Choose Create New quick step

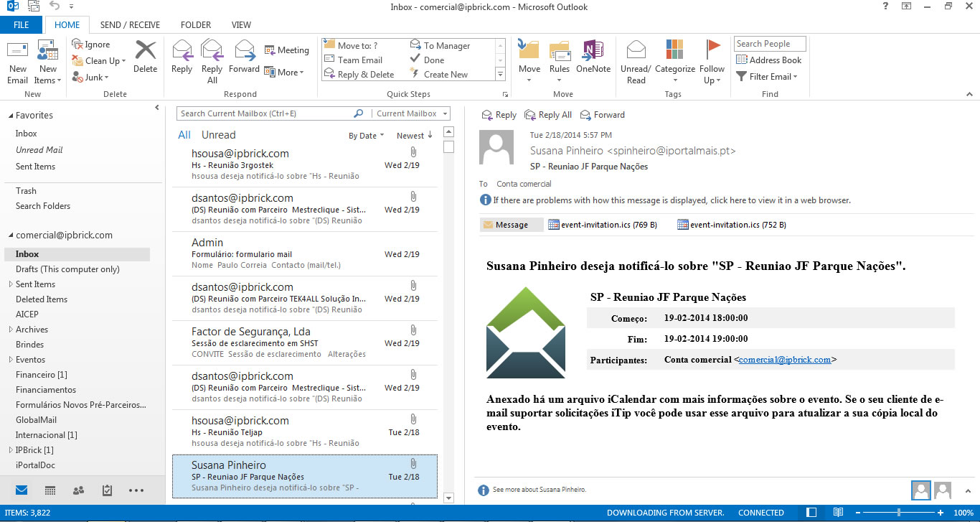(x=438, y=75)
